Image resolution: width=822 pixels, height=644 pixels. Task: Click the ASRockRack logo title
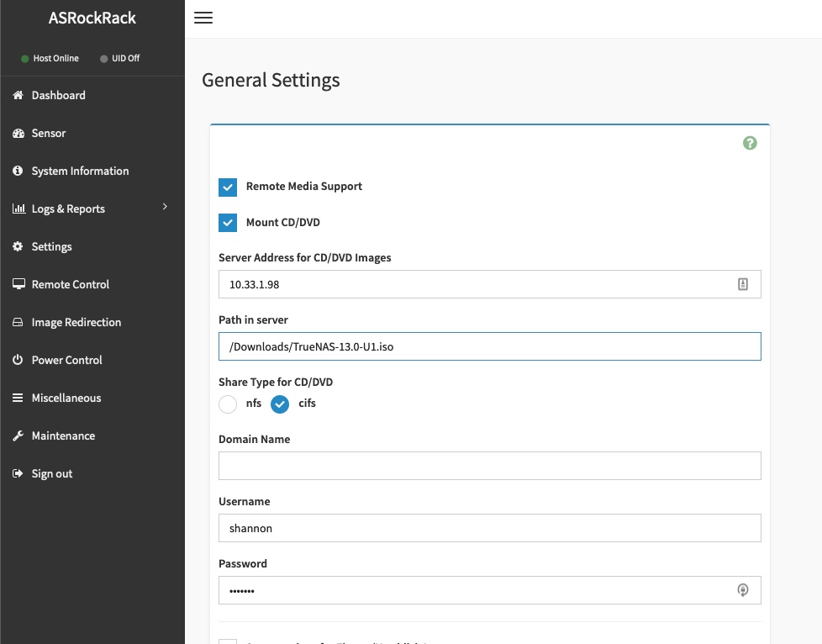(x=92, y=18)
